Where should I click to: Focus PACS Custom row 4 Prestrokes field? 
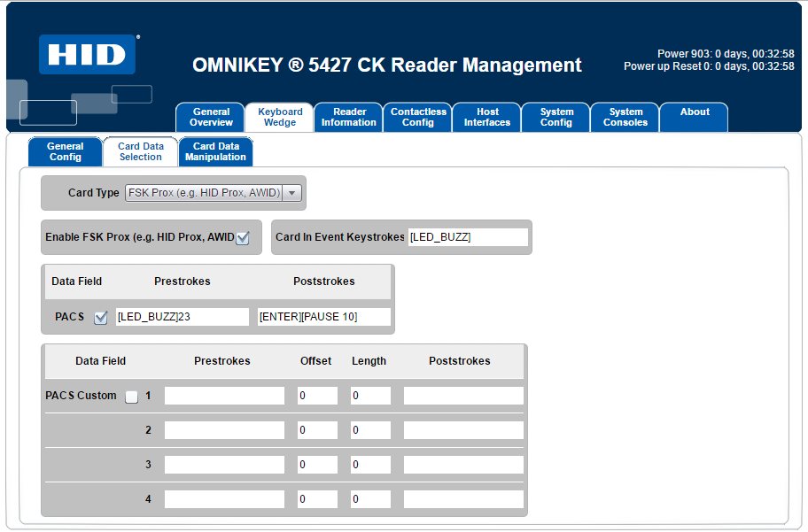[225, 499]
